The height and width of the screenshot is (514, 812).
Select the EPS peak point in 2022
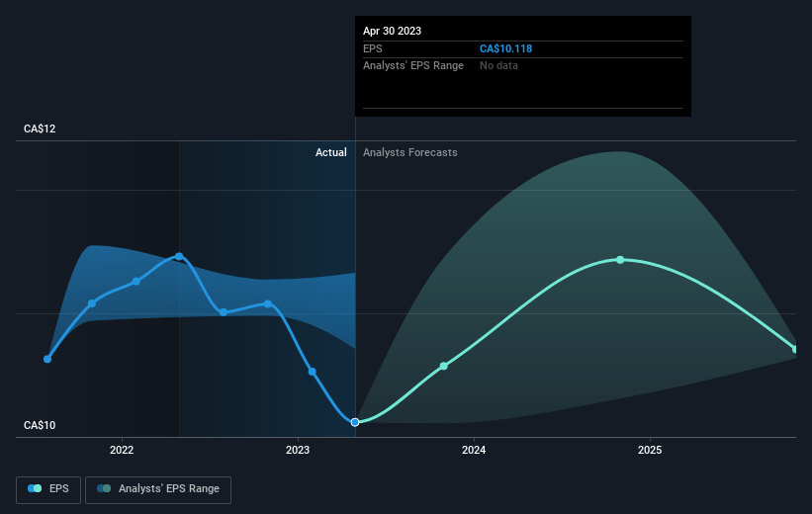point(179,256)
